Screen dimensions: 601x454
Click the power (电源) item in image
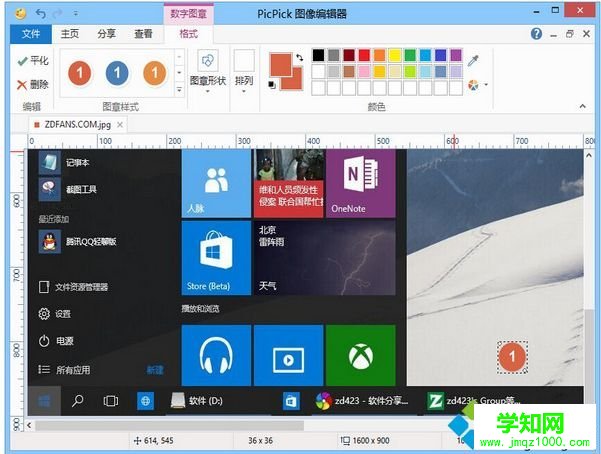[x=56, y=341]
